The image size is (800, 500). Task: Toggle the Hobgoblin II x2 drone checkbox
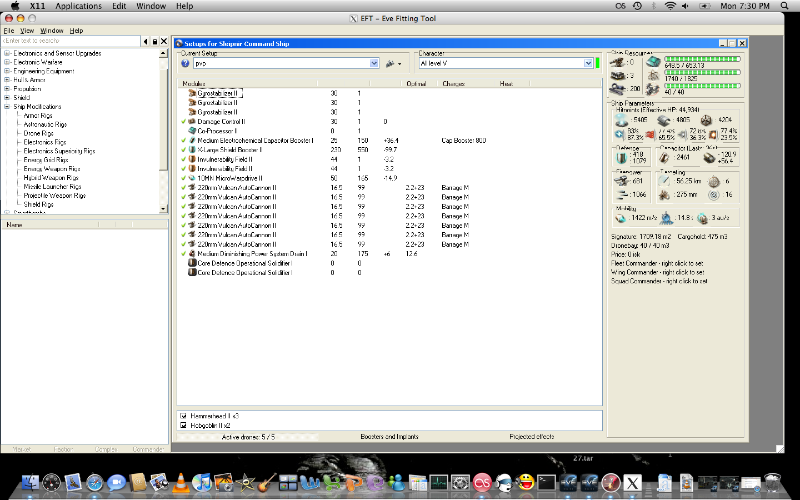[183, 425]
